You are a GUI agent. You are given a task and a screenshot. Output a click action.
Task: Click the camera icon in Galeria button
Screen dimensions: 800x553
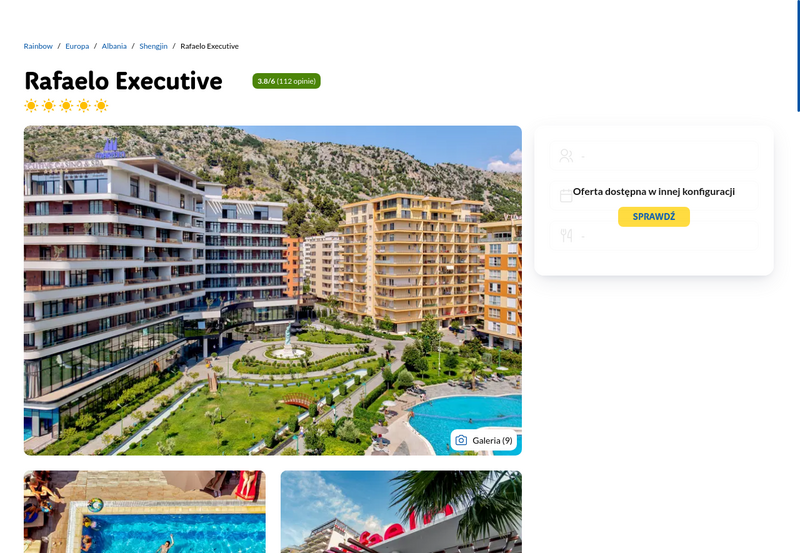point(461,440)
